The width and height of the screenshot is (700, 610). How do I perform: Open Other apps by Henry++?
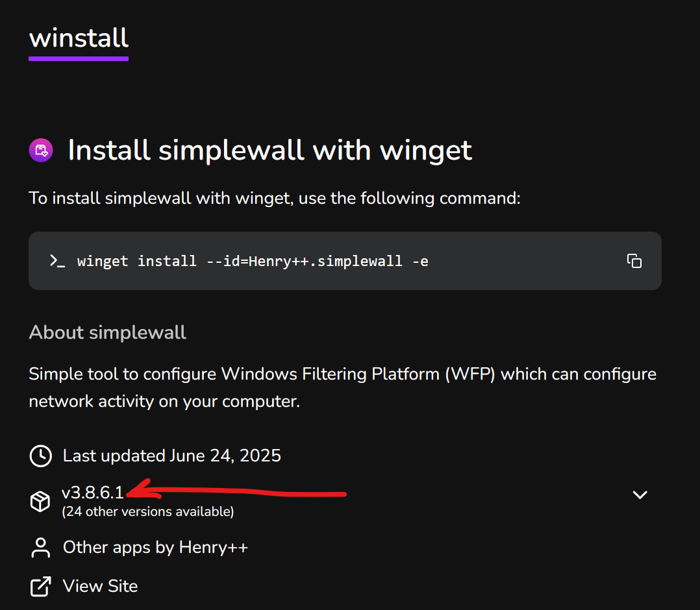click(155, 548)
